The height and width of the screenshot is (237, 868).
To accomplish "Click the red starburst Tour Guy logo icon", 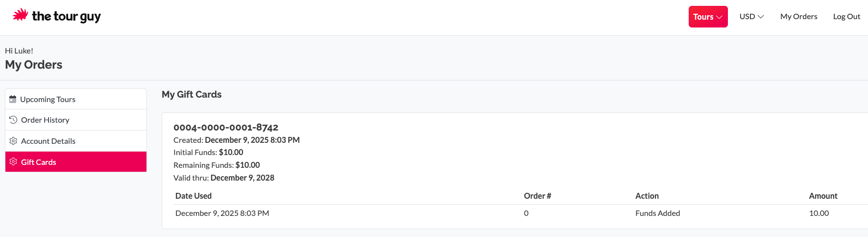I will point(20,15).
